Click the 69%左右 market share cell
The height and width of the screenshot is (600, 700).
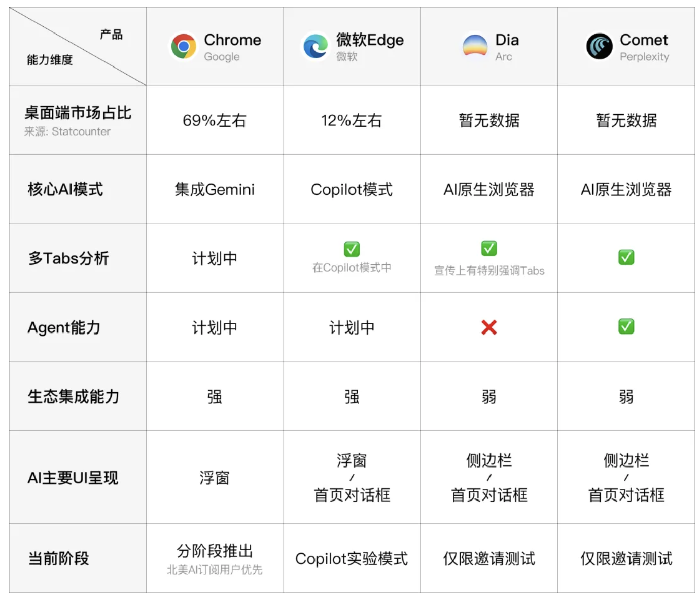click(215, 120)
